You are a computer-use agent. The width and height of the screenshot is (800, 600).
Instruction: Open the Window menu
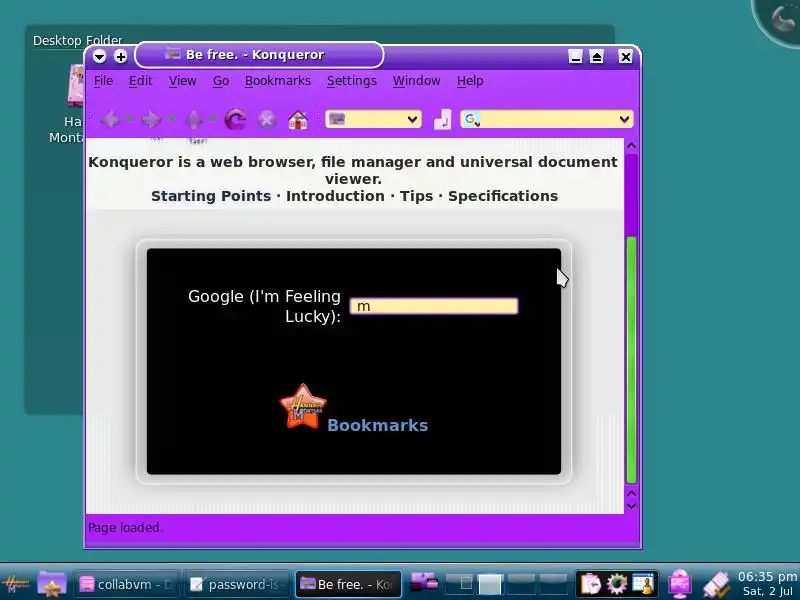click(x=416, y=81)
